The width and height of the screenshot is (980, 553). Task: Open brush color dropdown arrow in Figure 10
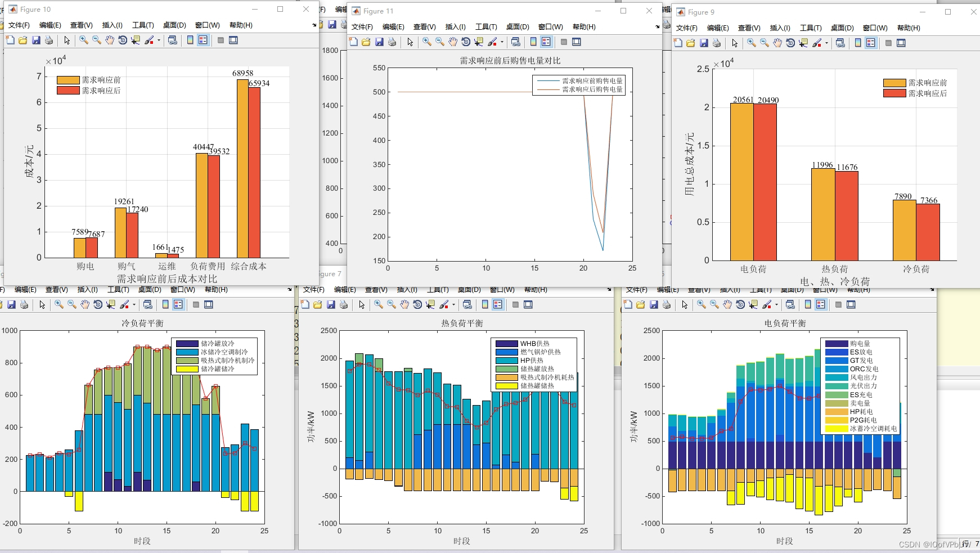(x=159, y=41)
